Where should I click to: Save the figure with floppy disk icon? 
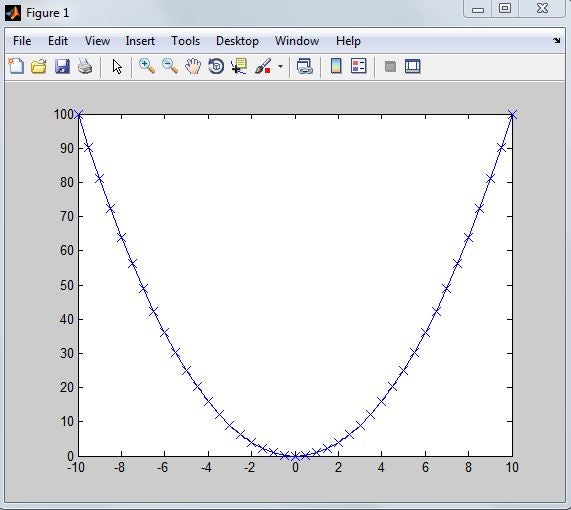[x=62, y=67]
